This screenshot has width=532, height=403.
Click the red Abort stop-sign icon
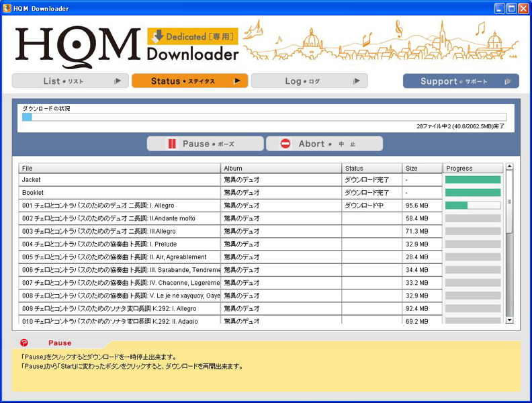tap(285, 144)
